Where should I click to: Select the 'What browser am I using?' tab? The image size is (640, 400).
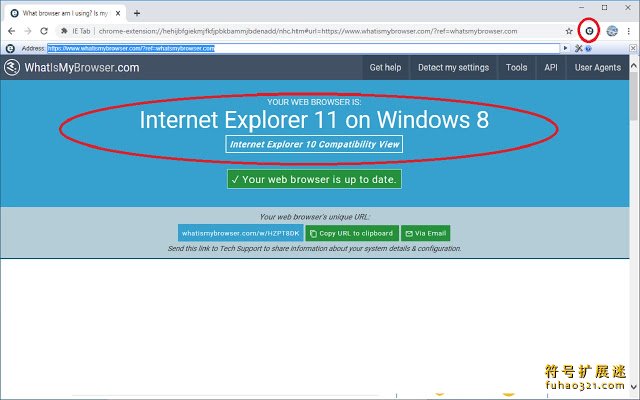tap(65, 13)
